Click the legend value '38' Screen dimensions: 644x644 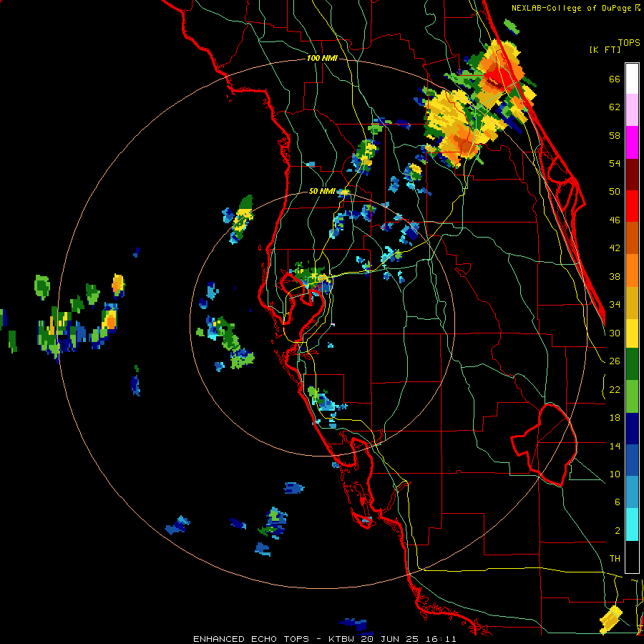(615, 276)
